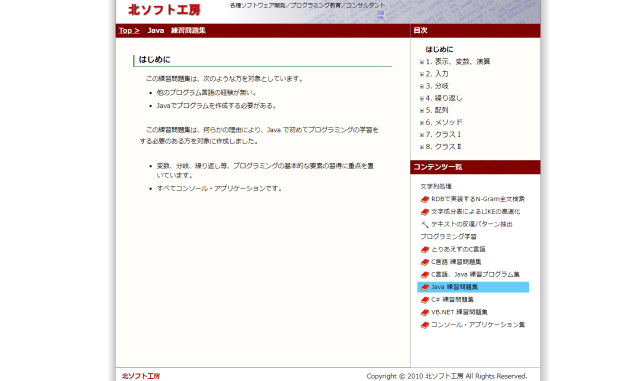Click the 文字列処理 category label
The image size is (640, 381).
(x=436, y=186)
